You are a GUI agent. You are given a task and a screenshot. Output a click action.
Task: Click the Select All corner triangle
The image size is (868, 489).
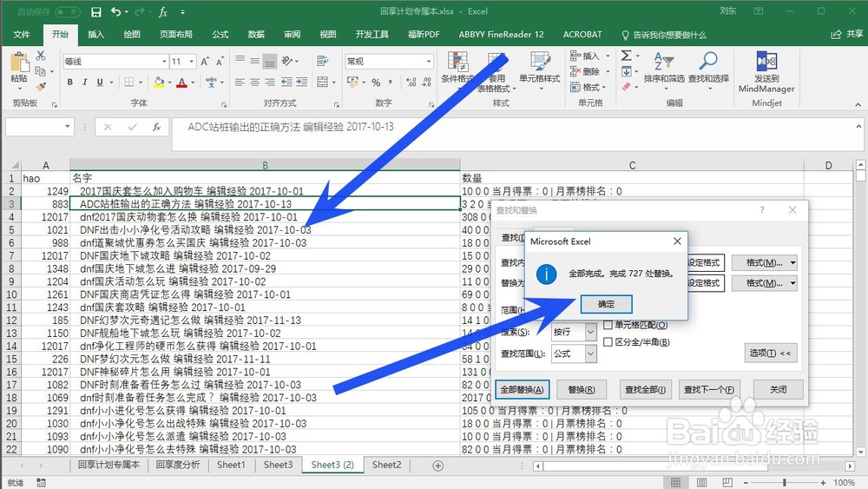coord(15,165)
